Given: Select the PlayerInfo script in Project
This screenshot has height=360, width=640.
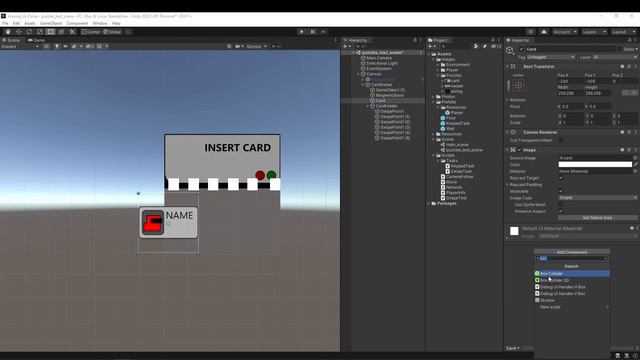Looking at the screenshot, I should tap(456, 192).
